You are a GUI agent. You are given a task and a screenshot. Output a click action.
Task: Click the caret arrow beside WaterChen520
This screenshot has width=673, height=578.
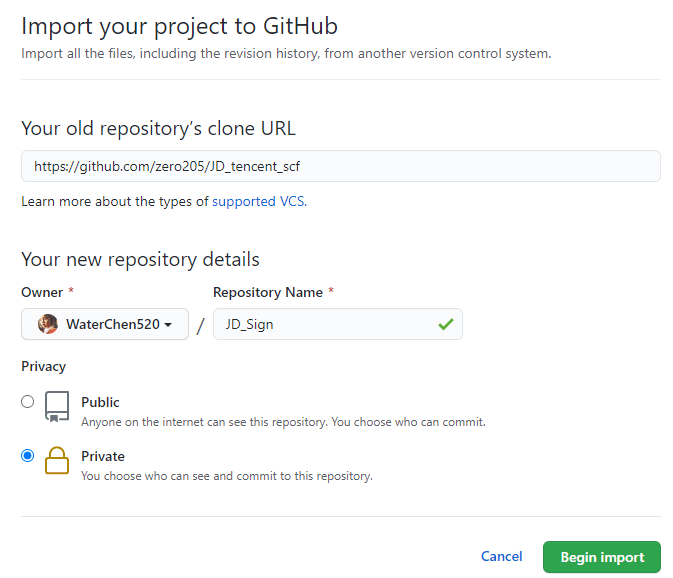point(169,325)
